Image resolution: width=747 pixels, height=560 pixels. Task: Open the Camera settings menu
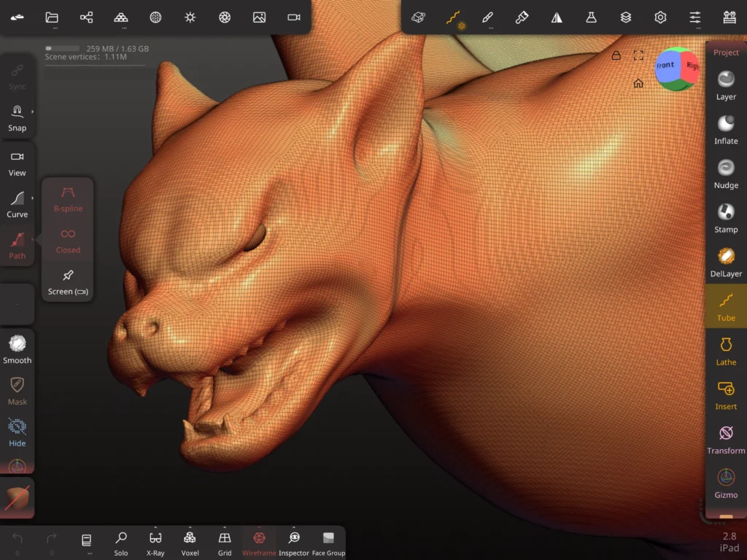(294, 17)
